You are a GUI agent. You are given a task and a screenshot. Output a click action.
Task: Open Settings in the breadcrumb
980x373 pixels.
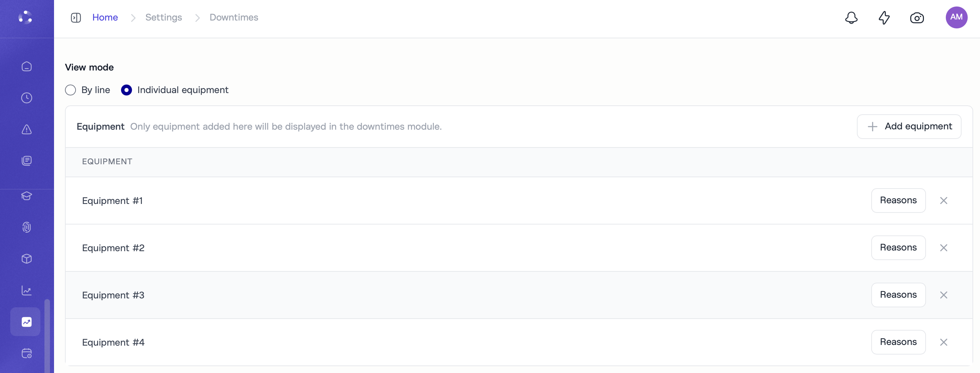coord(163,17)
